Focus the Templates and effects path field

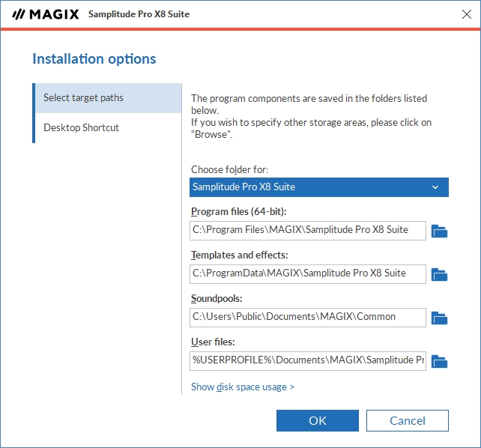[308, 273]
